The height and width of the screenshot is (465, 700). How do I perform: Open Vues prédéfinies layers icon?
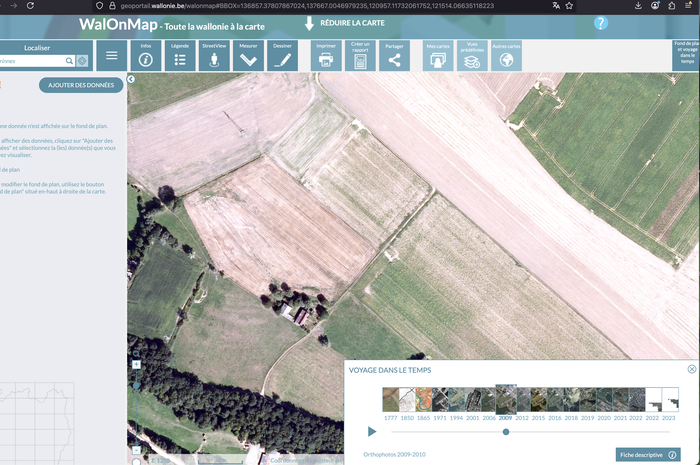tap(472, 56)
